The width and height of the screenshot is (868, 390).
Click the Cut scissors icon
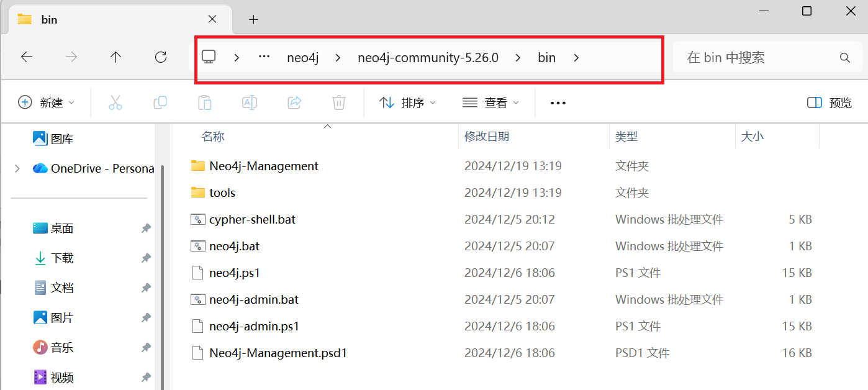tap(115, 102)
